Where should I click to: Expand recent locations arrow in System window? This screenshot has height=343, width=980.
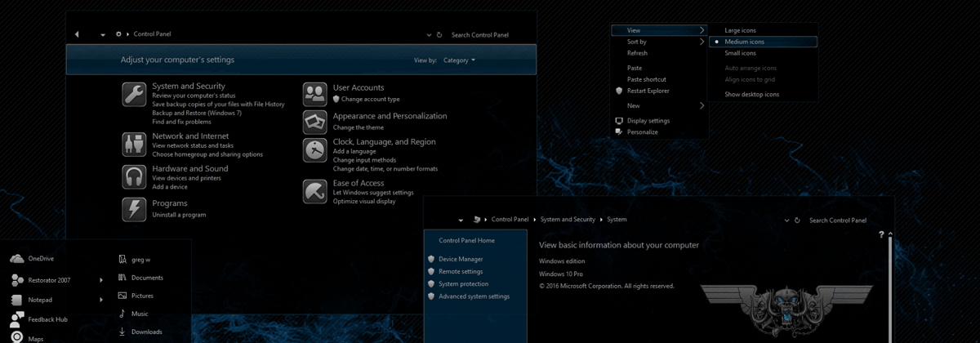coord(461,220)
